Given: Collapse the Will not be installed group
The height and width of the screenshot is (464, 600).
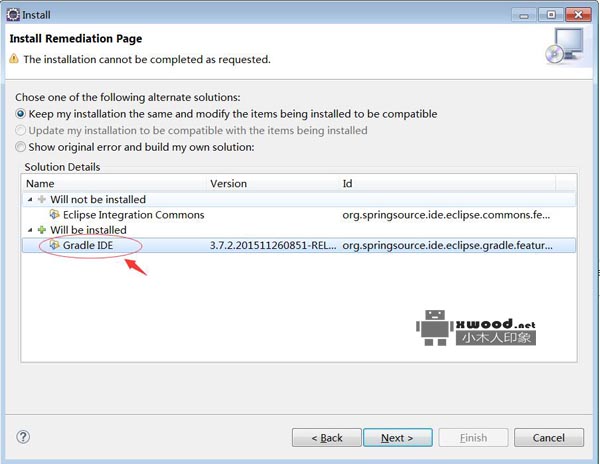Looking at the screenshot, I should pyautogui.click(x=30, y=200).
